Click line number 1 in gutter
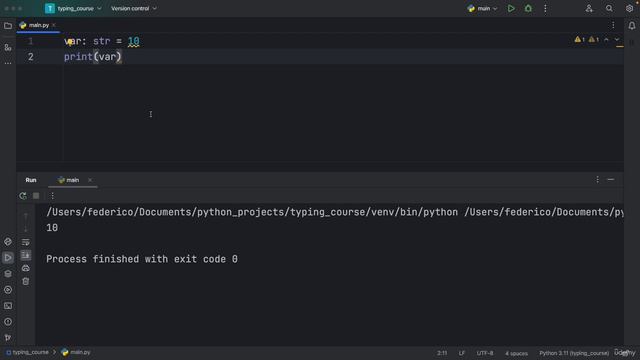Image resolution: width=640 pixels, height=360 pixels. pos(30,41)
